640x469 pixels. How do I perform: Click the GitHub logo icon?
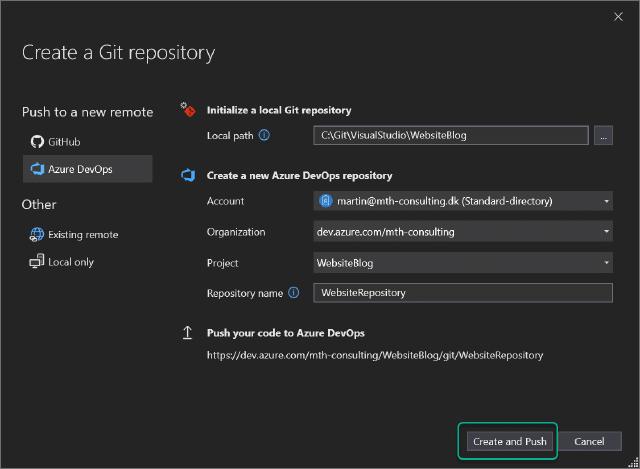pos(38,142)
